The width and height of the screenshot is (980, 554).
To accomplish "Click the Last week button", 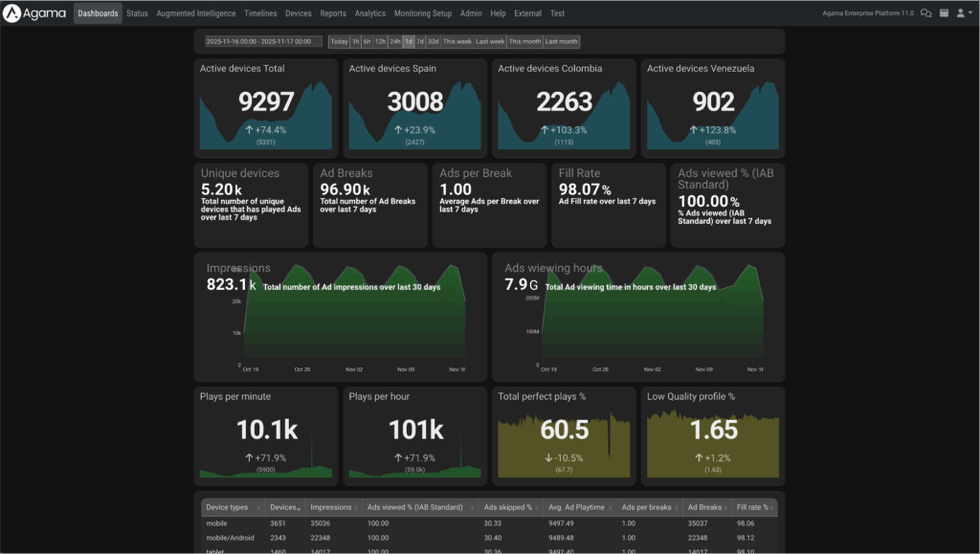I will point(490,42).
